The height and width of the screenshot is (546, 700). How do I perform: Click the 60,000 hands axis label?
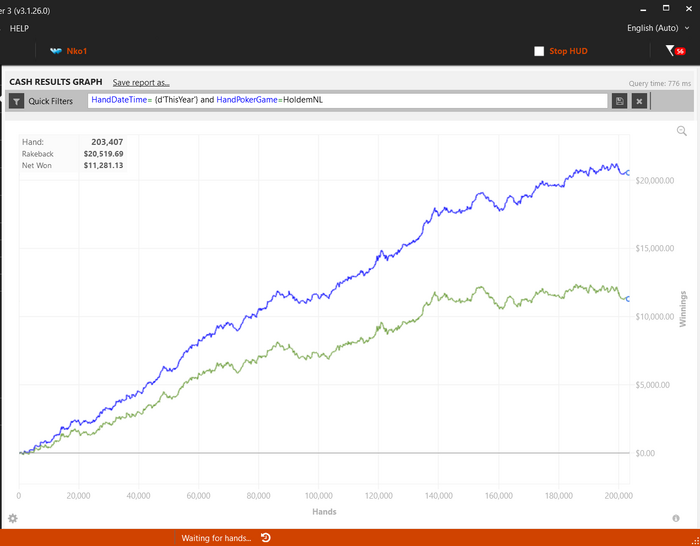pos(199,496)
